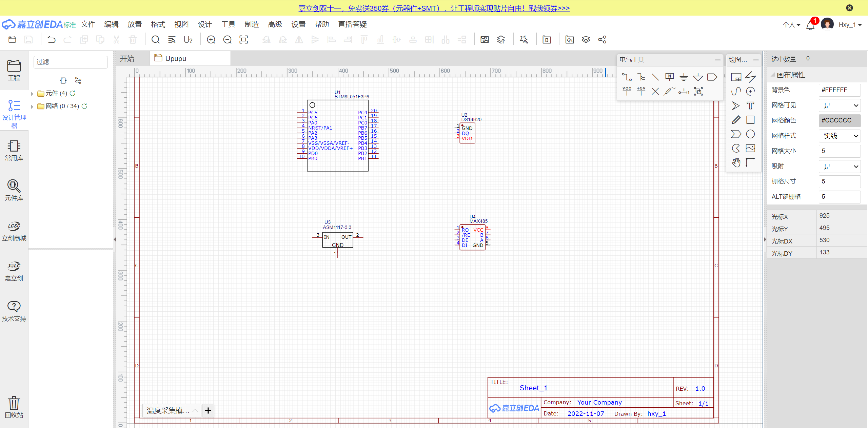This screenshot has width=868, height=428.
Task: Collapse the canvas properties section
Action: coord(773,75)
